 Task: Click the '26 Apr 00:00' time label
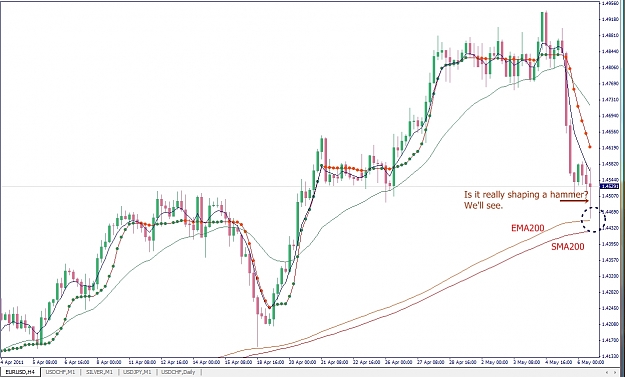pyautogui.click(x=400, y=362)
